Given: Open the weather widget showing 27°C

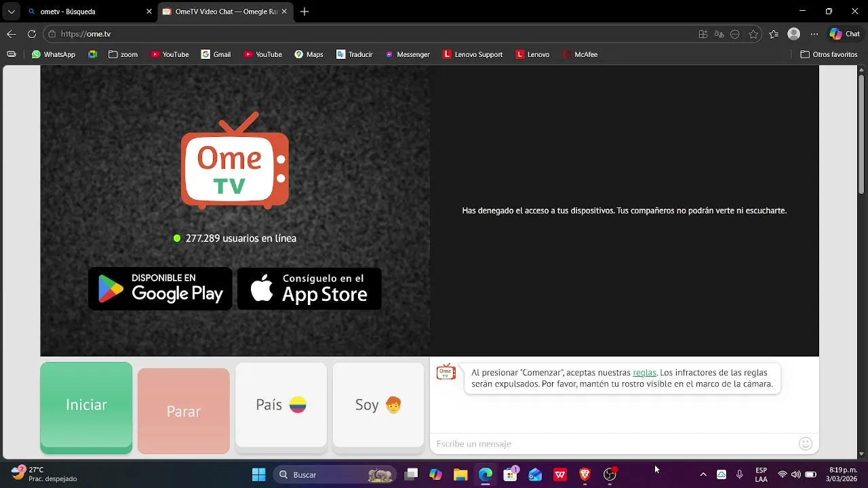Looking at the screenshot, I should (44, 474).
